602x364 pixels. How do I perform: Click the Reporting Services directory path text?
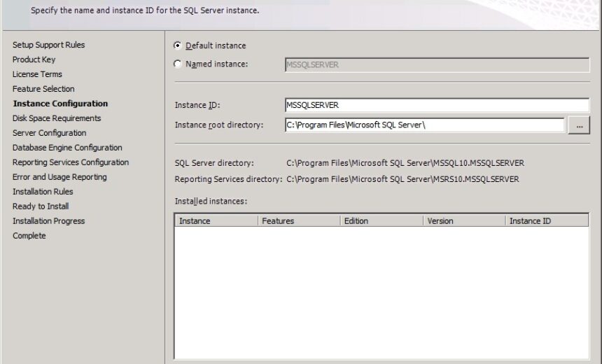pos(402,179)
